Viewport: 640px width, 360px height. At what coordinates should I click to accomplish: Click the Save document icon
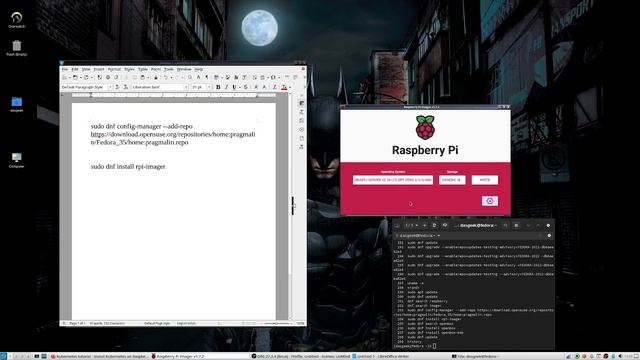point(86,77)
